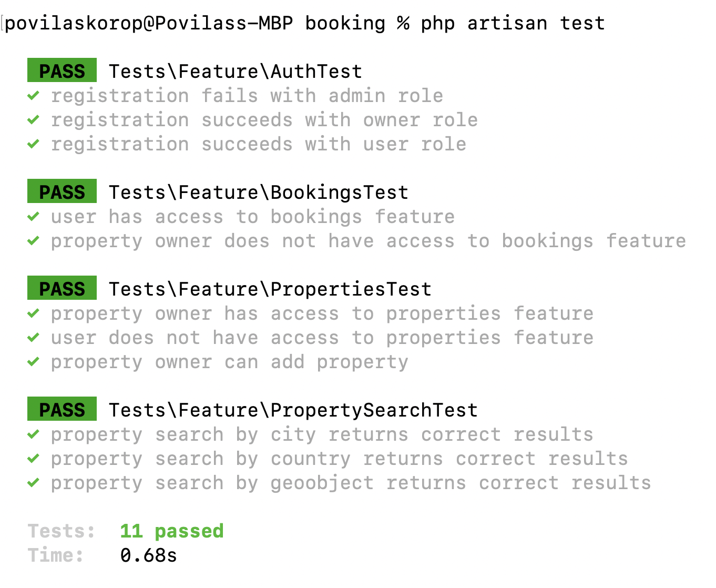The width and height of the screenshot is (716, 588).
Task: Click the 0.68s time value
Action: coord(149,555)
